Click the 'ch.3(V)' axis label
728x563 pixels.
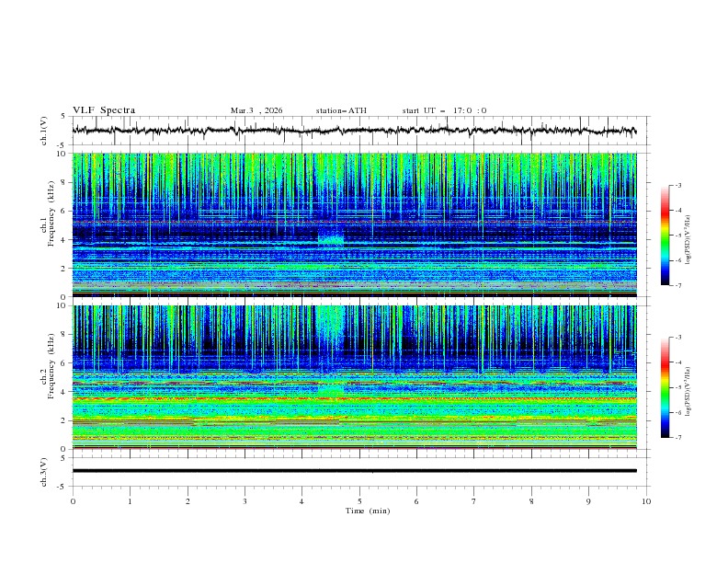44,472
